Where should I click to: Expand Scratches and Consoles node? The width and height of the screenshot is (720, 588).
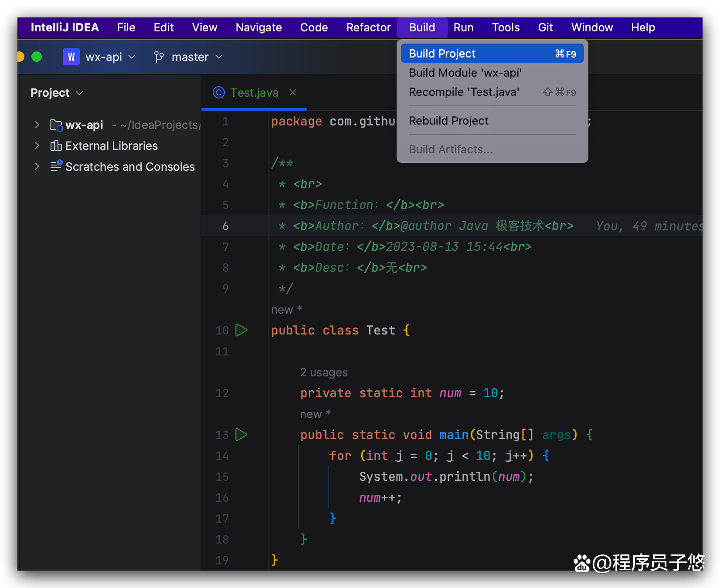coord(37,166)
